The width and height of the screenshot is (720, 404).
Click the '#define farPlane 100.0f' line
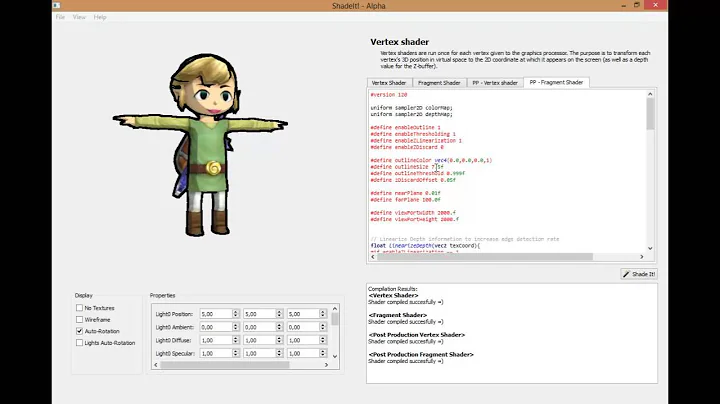pyautogui.click(x=405, y=200)
